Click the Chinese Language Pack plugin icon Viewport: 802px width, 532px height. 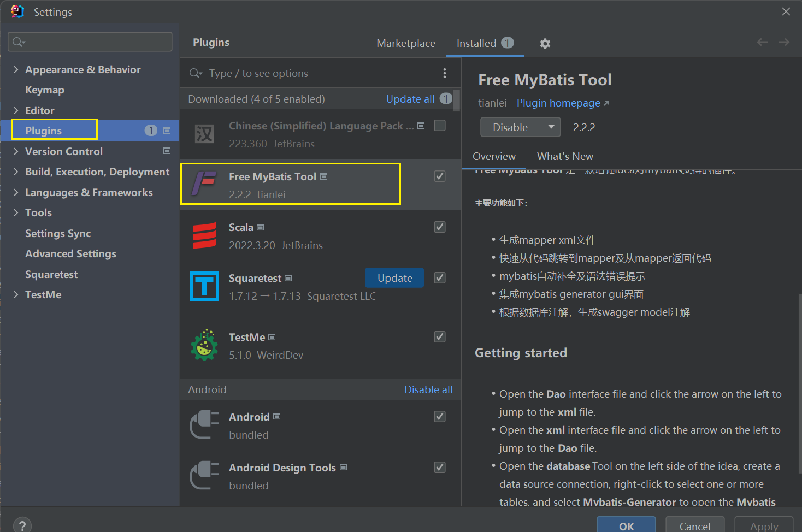[x=204, y=134]
